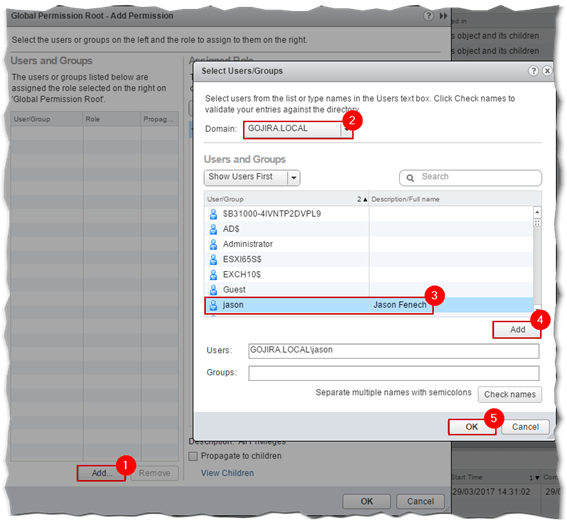This screenshot has width=567, height=525.
Task: Click the user list vertical scrollbar track
Action: click(537, 265)
